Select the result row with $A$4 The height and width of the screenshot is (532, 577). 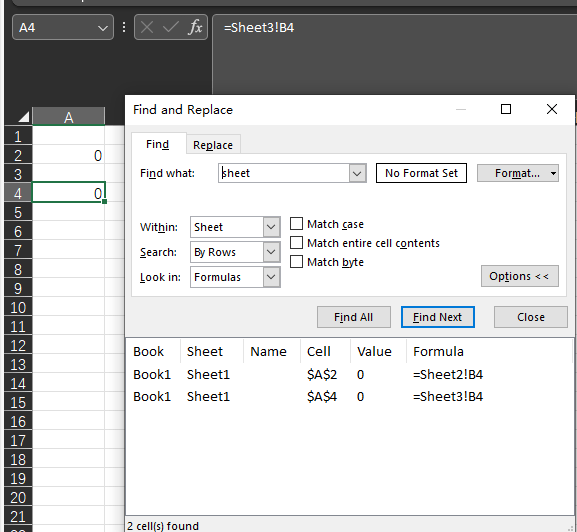(349, 397)
